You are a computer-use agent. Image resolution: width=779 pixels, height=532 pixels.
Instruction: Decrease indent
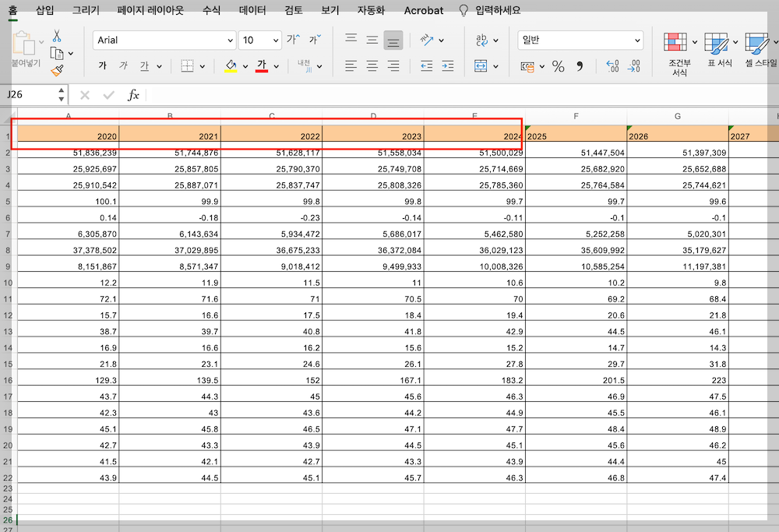(426, 65)
